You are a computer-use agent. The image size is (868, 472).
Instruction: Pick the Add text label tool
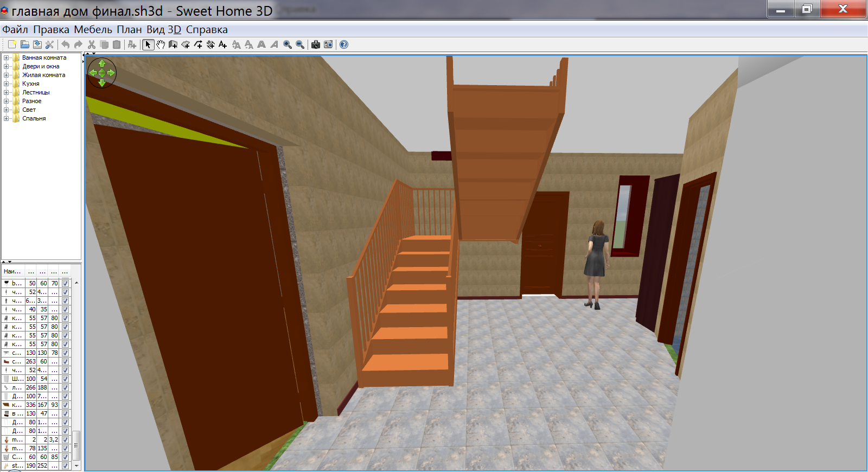tap(222, 44)
